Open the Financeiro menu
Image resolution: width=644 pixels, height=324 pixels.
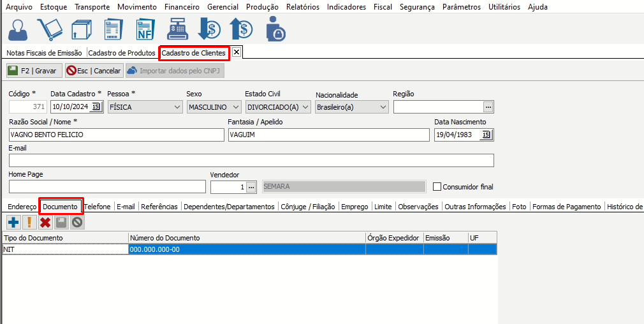pyautogui.click(x=182, y=7)
